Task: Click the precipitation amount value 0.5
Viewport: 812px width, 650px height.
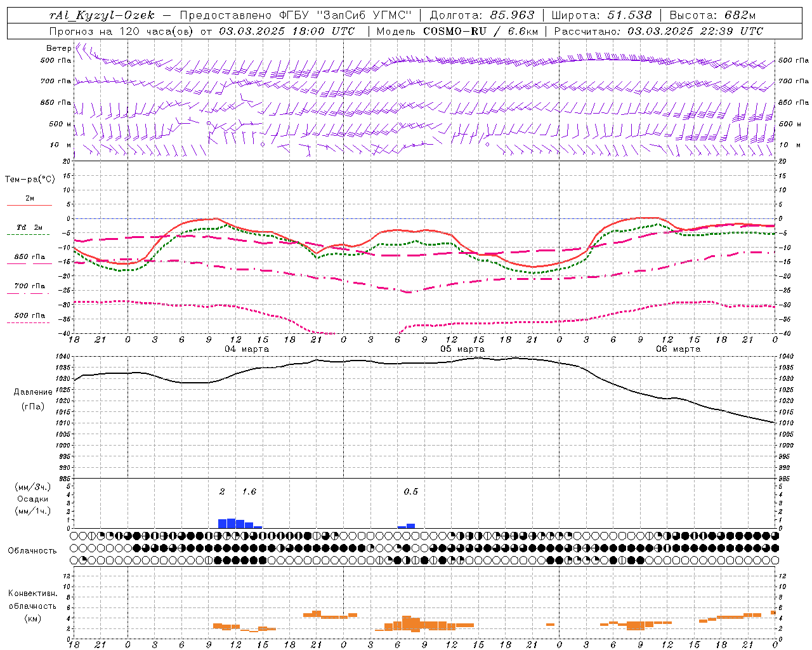Action: tap(411, 491)
